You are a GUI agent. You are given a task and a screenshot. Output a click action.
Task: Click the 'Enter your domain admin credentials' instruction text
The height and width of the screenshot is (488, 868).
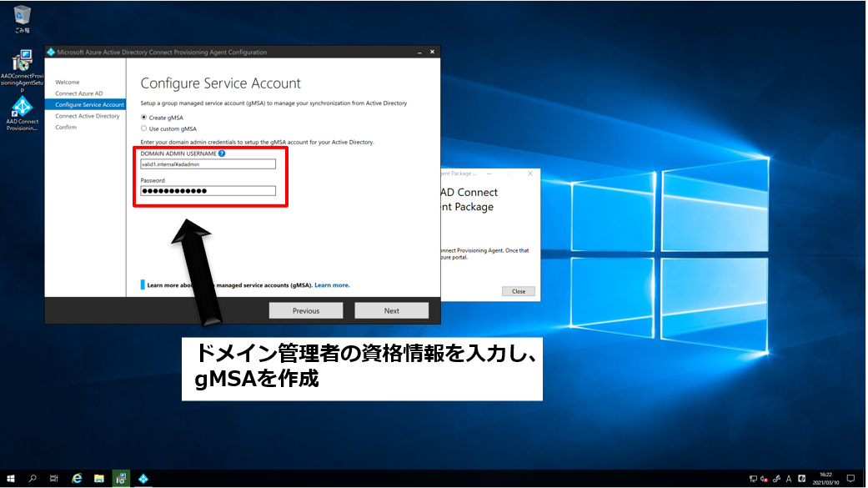click(x=258, y=143)
